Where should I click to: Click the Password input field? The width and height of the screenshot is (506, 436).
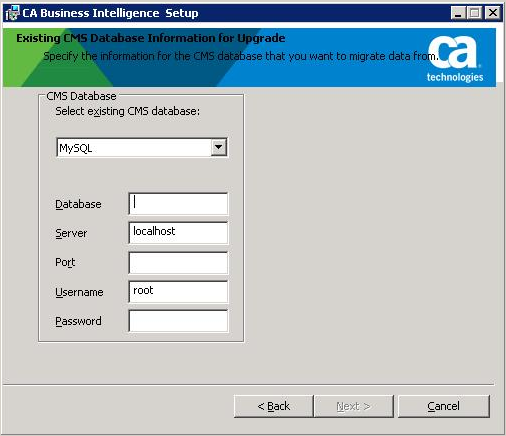point(178,321)
